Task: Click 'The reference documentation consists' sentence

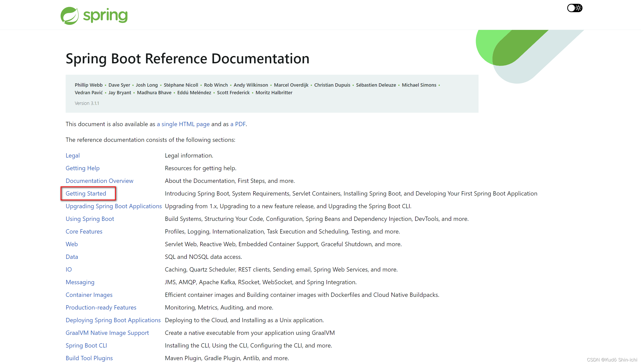Action: pos(151,140)
